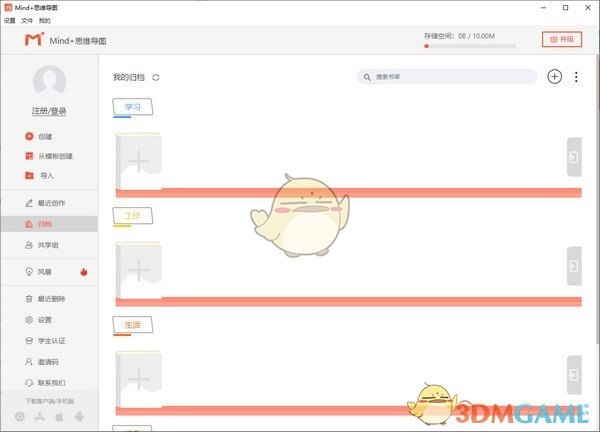Select the 学习 shelf label

click(132, 107)
